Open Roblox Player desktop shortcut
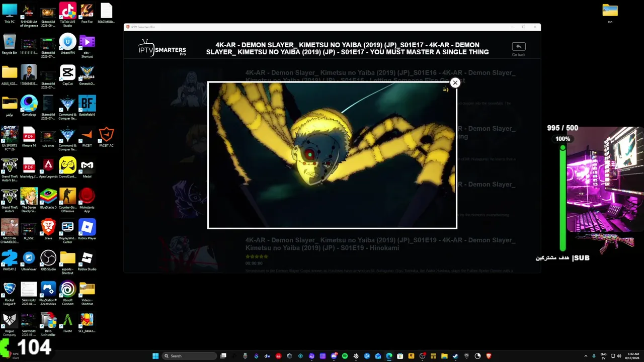This screenshot has width=644, height=362. (87, 230)
